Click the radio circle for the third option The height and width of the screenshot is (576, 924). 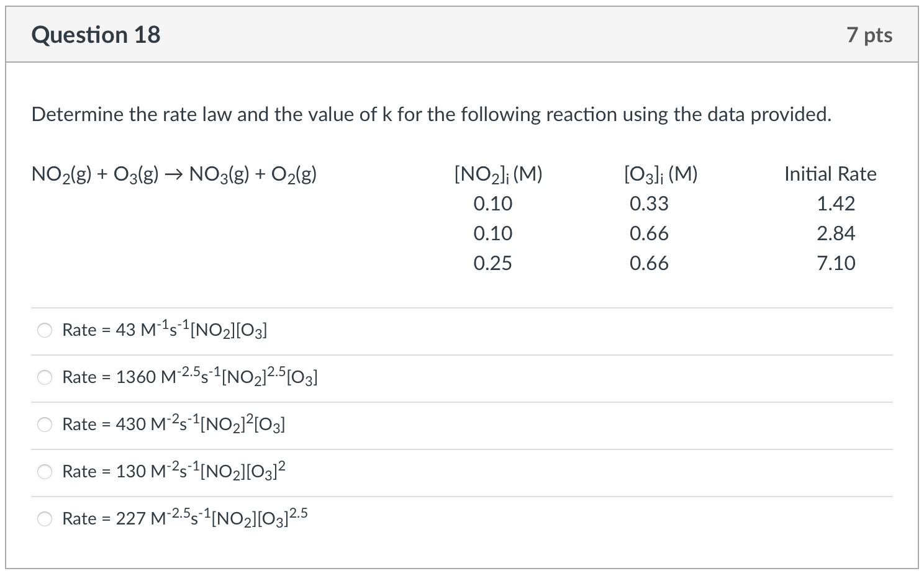tap(44, 425)
